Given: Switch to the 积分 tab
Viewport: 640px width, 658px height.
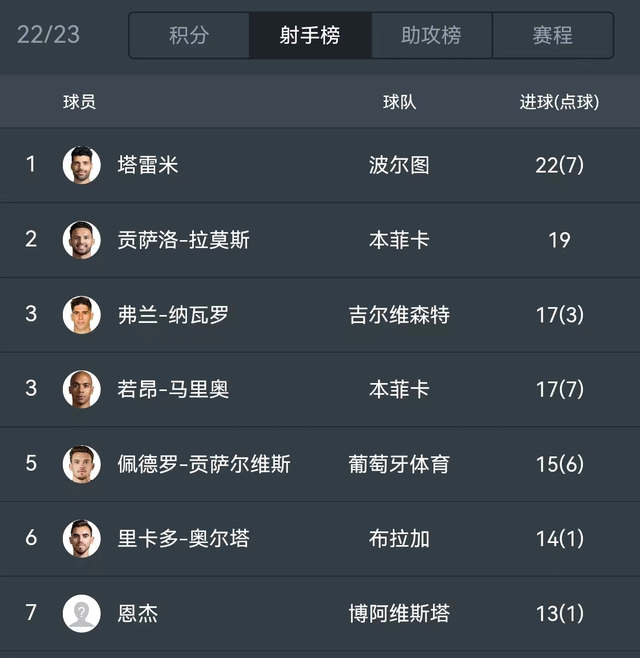Looking at the screenshot, I should tap(189, 36).
